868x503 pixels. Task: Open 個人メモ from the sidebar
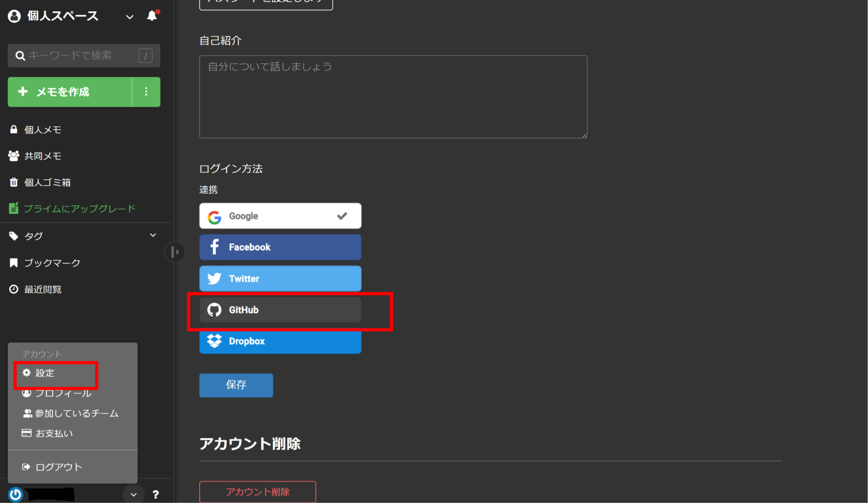pyautogui.click(x=42, y=129)
